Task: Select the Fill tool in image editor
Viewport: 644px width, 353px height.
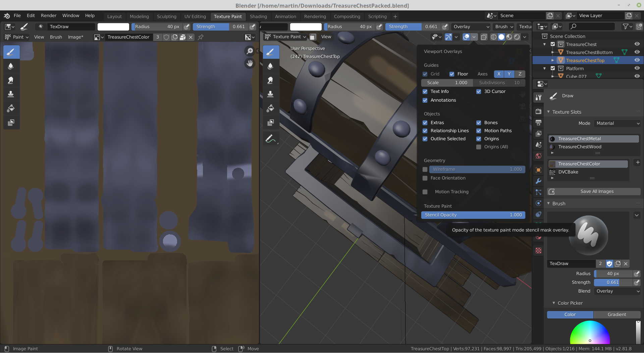Action: [x=11, y=108]
